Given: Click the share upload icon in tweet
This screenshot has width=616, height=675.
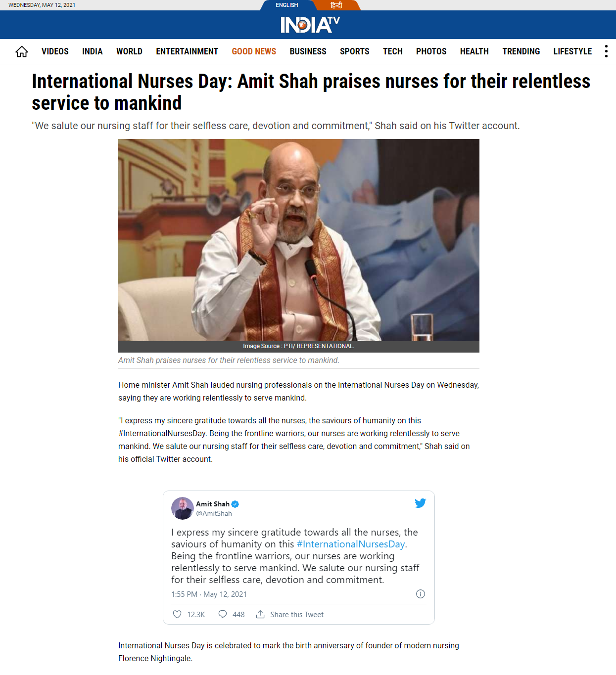Looking at the screenshot, I should [x=260, y=614].
